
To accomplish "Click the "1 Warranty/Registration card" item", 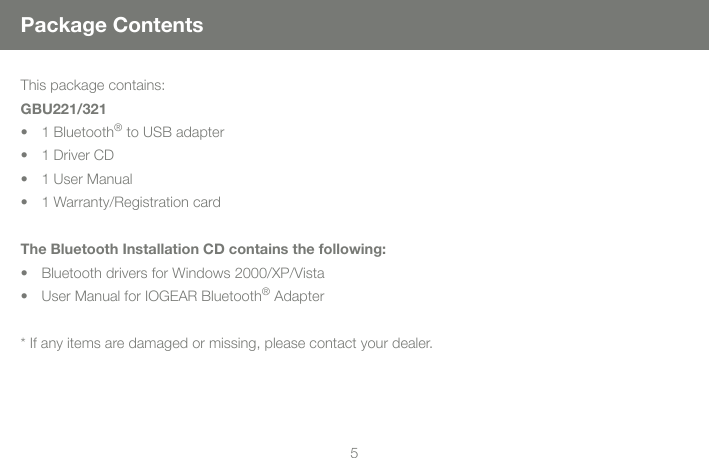I will click(x=125, y=203).
